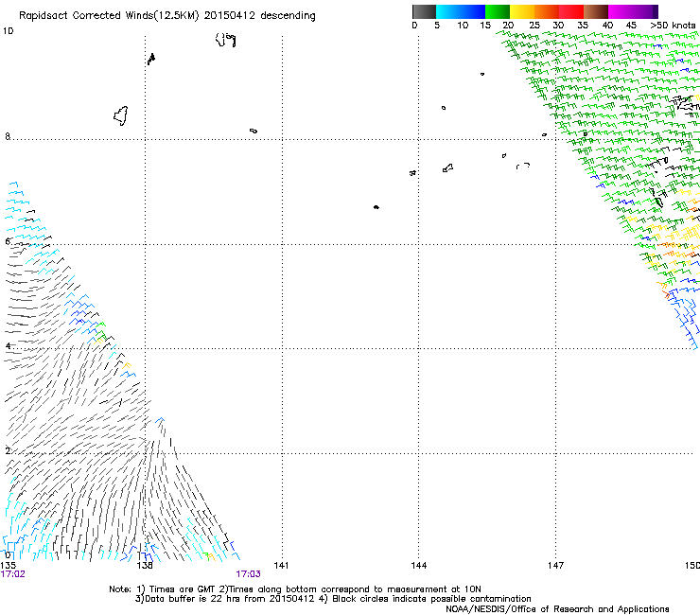Click the blue 10-15 knots legend segment

(x=473, y=11)
